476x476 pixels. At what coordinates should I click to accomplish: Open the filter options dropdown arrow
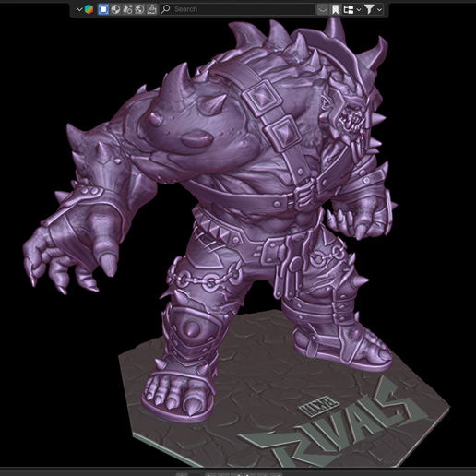coord(380,10)
